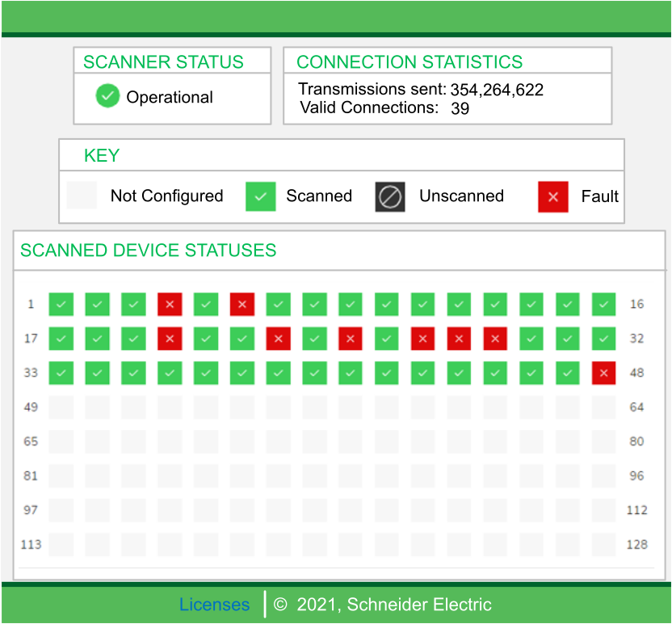Click the unconfigured device 49 slot

tap(61, 407)
